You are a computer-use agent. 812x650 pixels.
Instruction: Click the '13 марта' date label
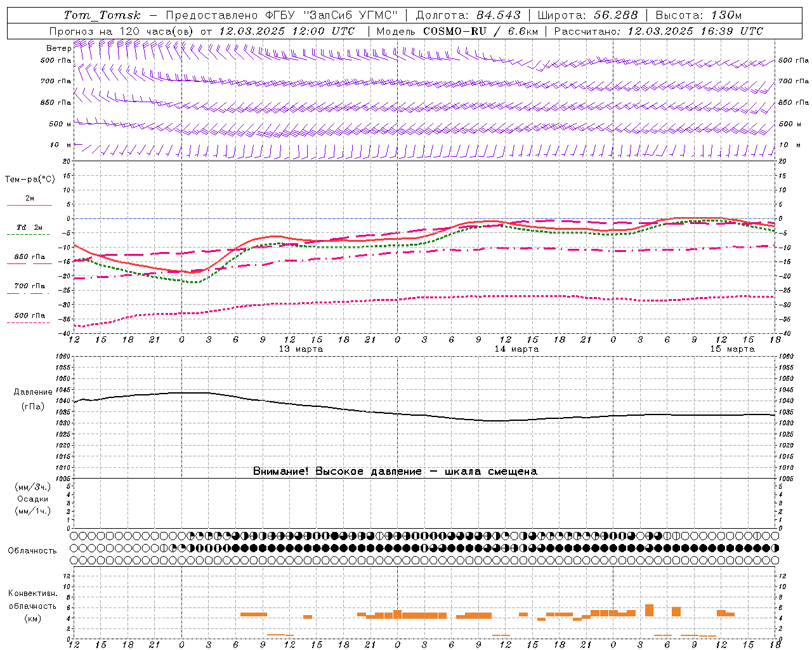coord(301,348)
